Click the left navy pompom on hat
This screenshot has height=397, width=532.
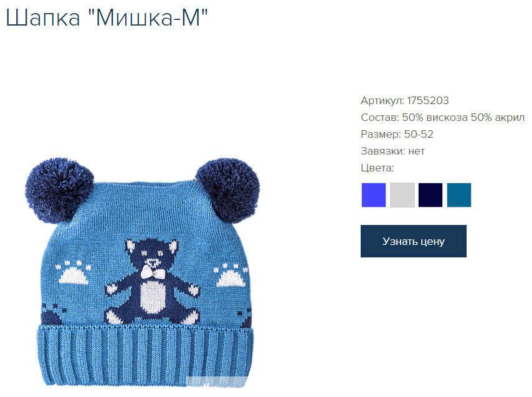59,190
